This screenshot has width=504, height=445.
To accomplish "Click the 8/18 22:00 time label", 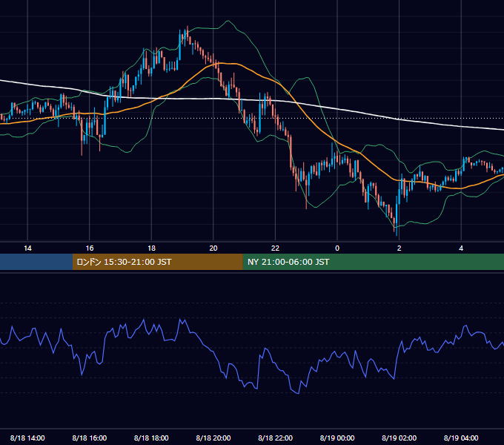I will pyautogui.click(x=275, y=438).
